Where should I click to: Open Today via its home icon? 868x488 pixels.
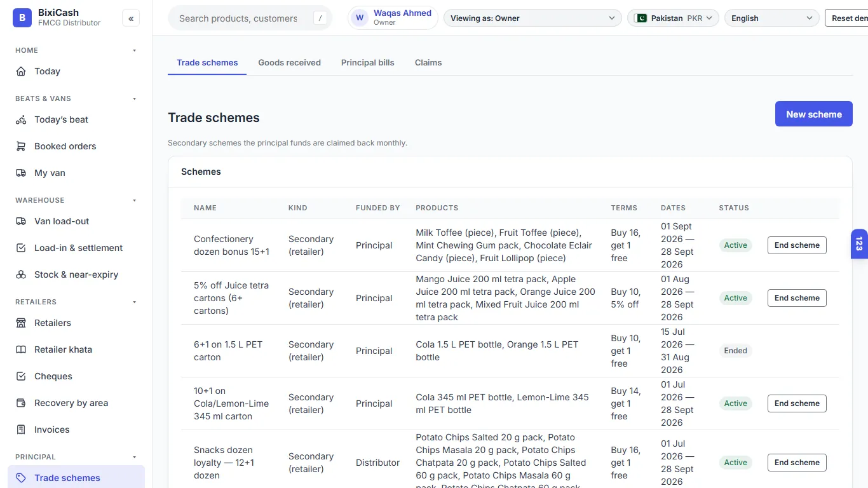point(21,71)
